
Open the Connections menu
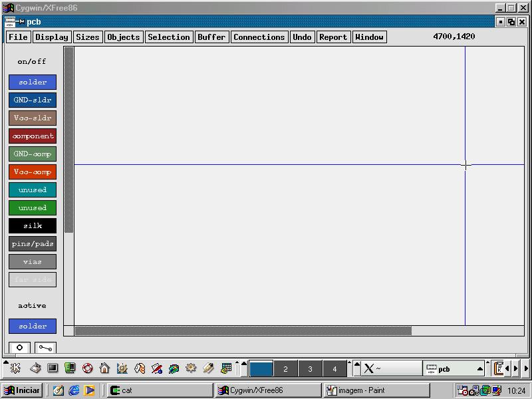pyautogui.click(x=259, y=37)
